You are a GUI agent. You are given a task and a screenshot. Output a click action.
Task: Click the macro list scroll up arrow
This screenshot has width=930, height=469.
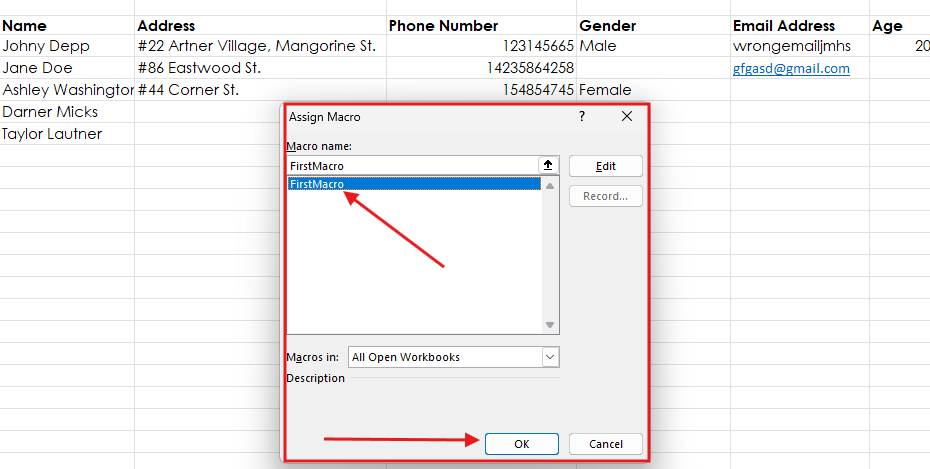coord(549,185)
